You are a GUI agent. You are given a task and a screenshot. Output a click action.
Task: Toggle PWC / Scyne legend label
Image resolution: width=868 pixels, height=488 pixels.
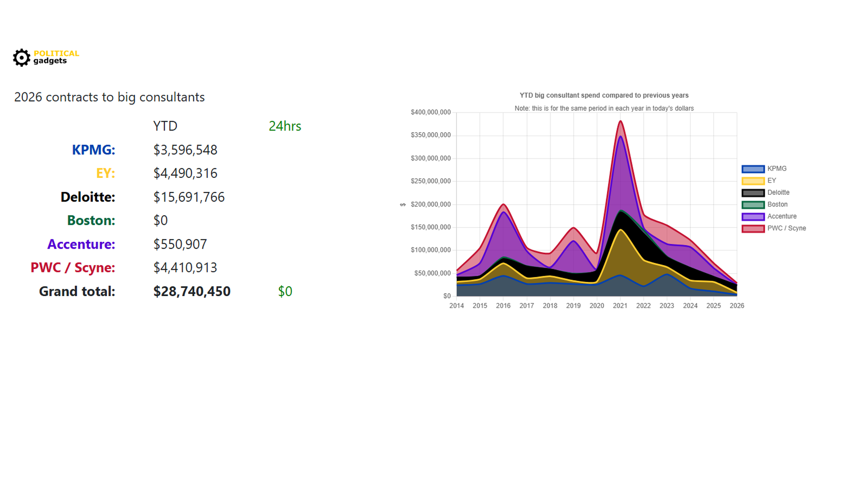tap(786, 228)
